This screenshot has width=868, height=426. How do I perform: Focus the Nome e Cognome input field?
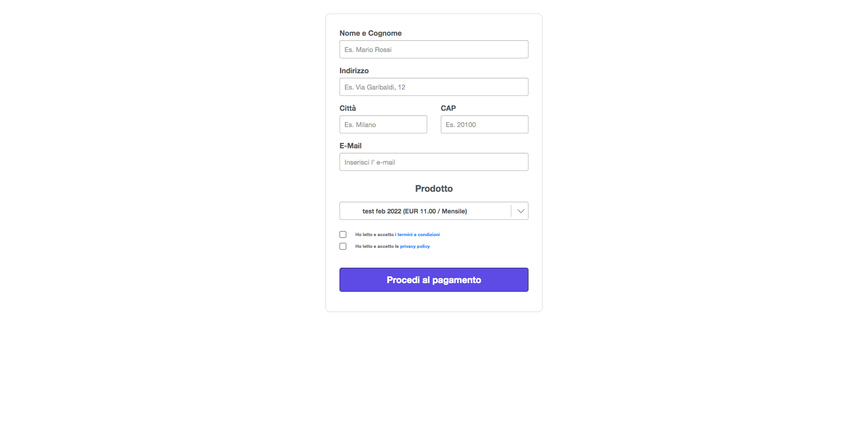click(x=434, y=50)
